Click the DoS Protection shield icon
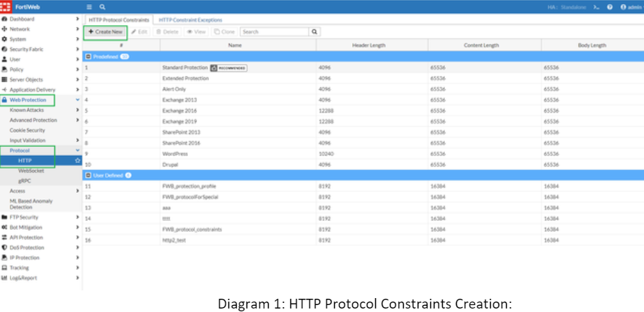 [x=4, y=247]
